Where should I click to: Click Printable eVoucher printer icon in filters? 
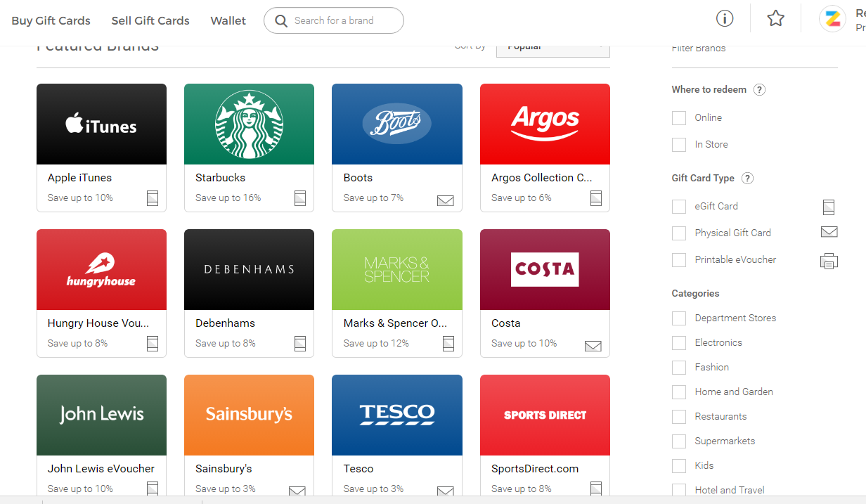point(829,261)
